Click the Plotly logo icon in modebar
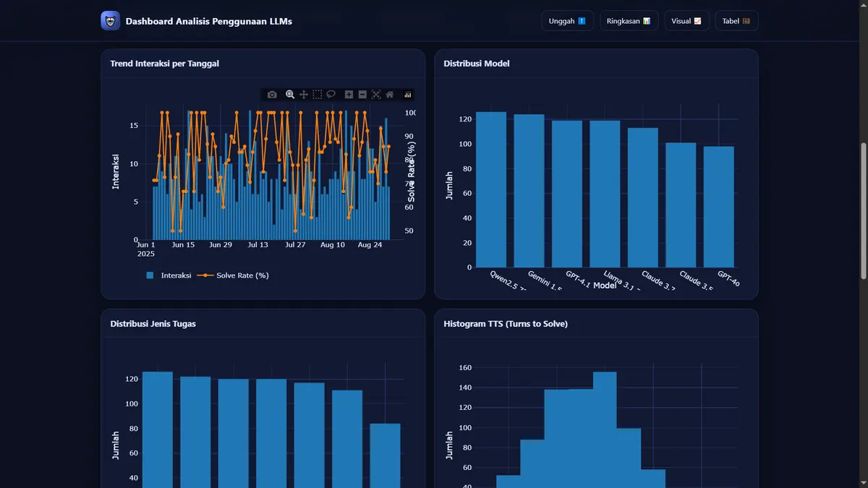The height and width of the screenshot is (488, 868). pyautogui.click(x=408, y=95)
